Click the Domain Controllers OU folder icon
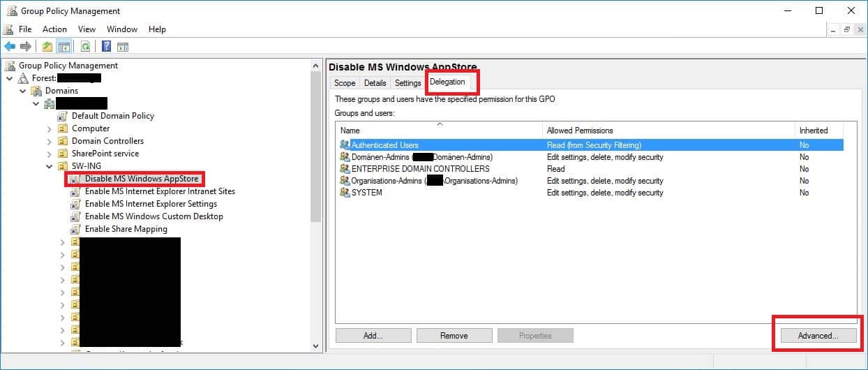Viewport: 868px width, 370px height. click(63, 141)
